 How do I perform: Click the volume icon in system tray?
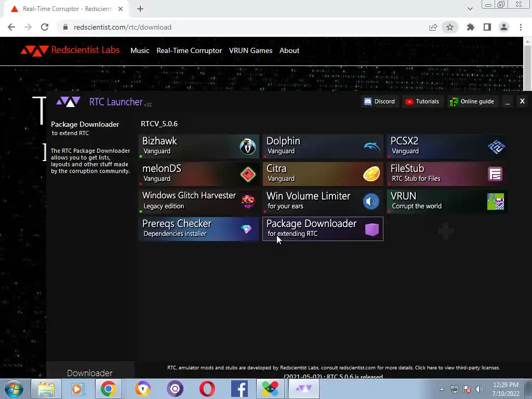point(479,389)
